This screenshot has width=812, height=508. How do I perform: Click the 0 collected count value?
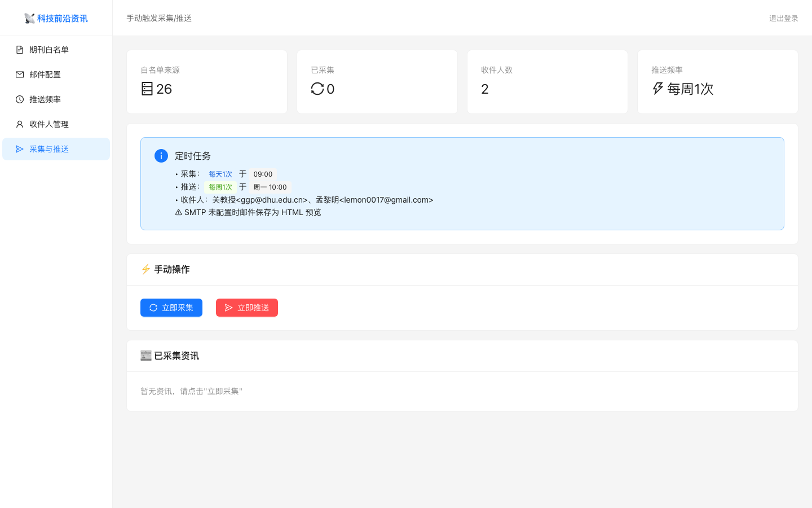(330, 89)
